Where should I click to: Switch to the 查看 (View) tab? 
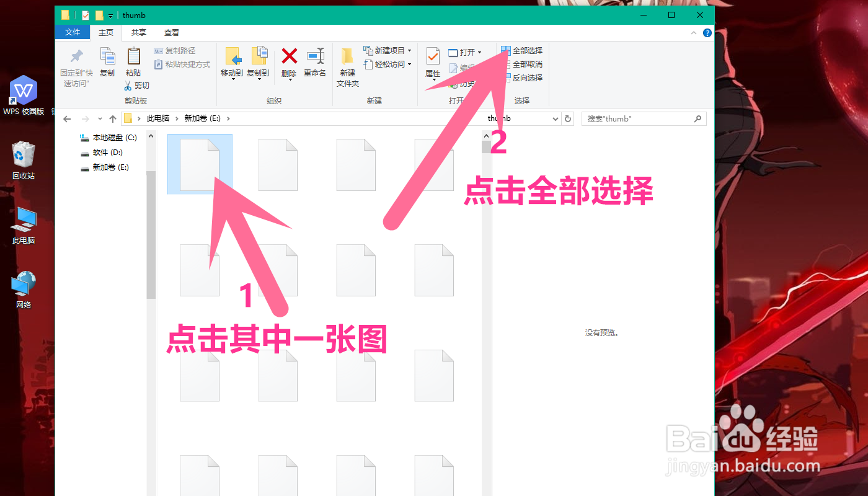tap(172, 32)
